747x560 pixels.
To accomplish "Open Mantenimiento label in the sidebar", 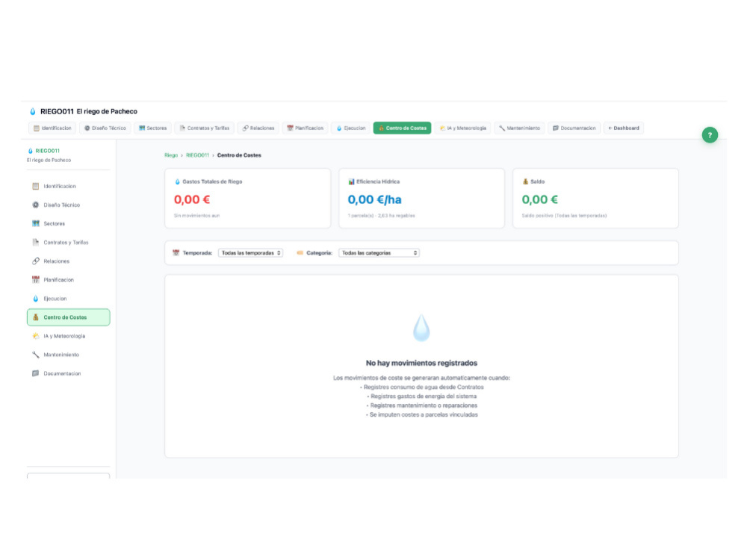I will click(x=61, y=355).
